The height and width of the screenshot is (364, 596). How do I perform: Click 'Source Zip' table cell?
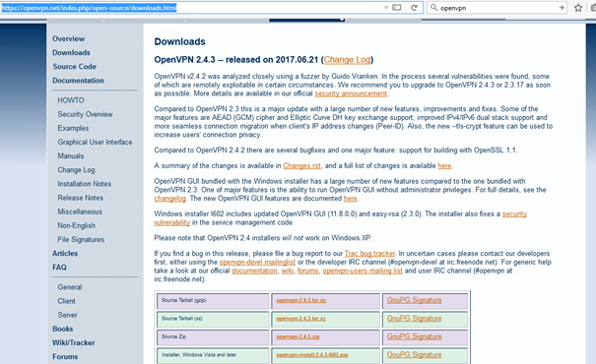[x=213, y=337]
